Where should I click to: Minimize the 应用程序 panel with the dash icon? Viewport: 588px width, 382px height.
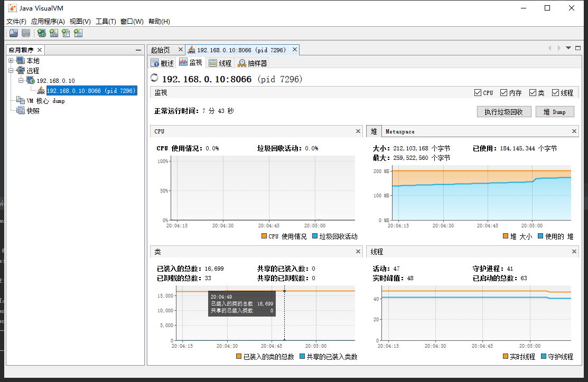tap(138, 50)
